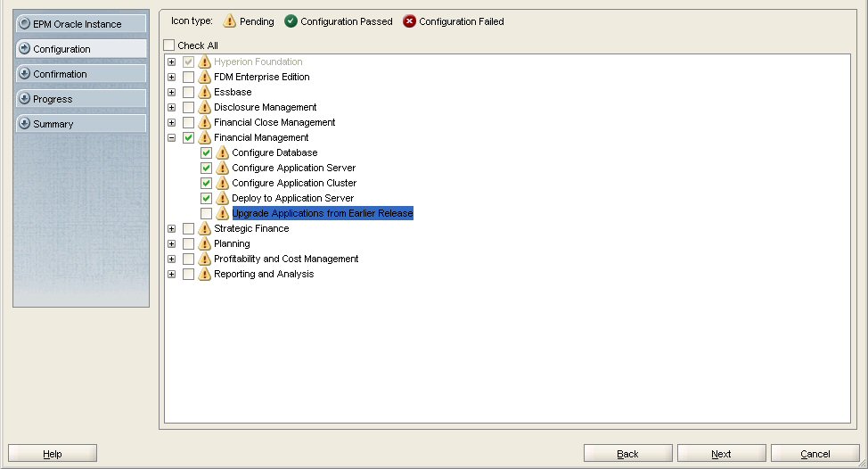The width and height of the screenshot is (868, 469).
Task: Expand the Financial Close Management node
Action: pyautogui.click(x=172, y=122)
